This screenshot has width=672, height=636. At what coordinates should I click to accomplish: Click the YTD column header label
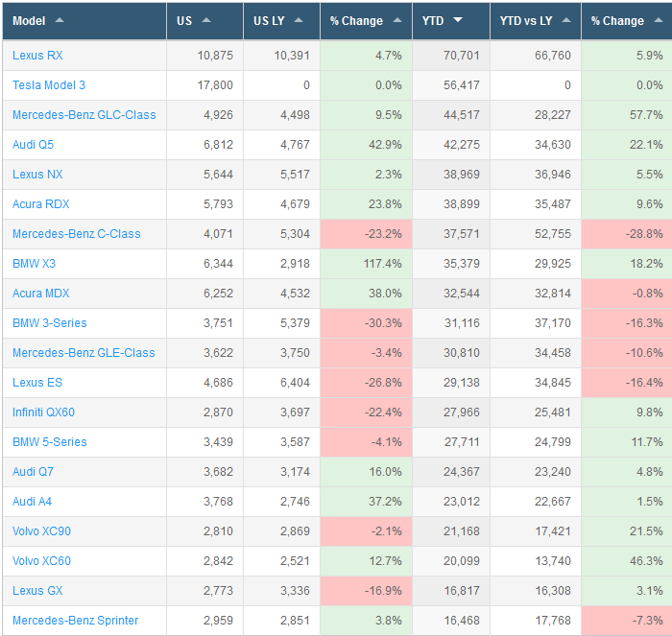click(x=433, y=20)
